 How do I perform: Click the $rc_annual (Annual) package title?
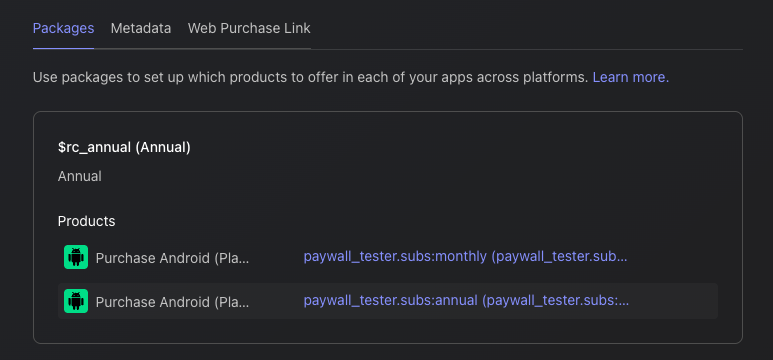pos(124,147)
